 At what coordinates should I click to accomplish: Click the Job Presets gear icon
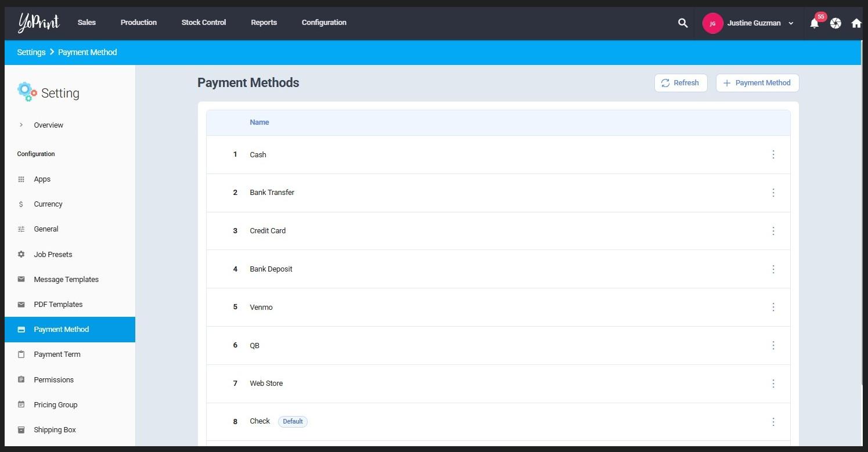point(21,254)
